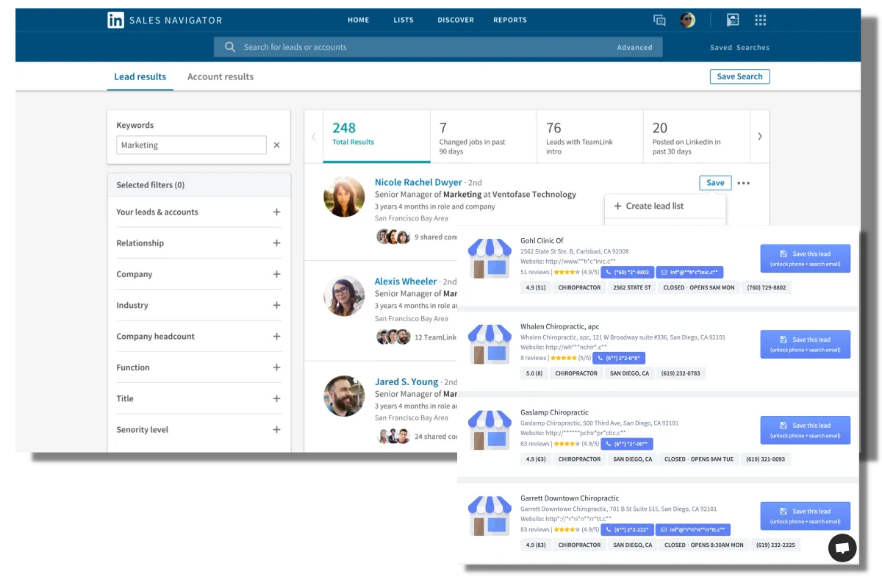Select the Leads with TeamLink intro tab
The image size is (882, 588).
590,136
